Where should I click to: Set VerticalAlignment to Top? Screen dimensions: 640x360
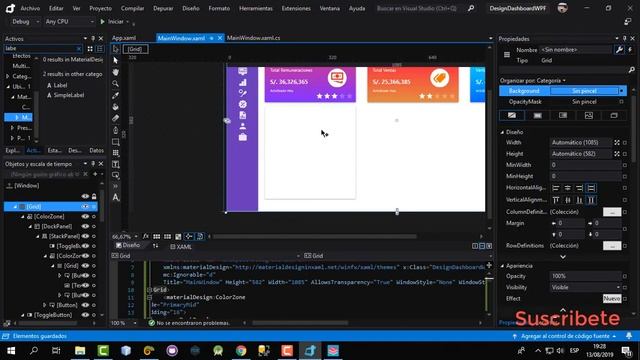coord(556,200)
